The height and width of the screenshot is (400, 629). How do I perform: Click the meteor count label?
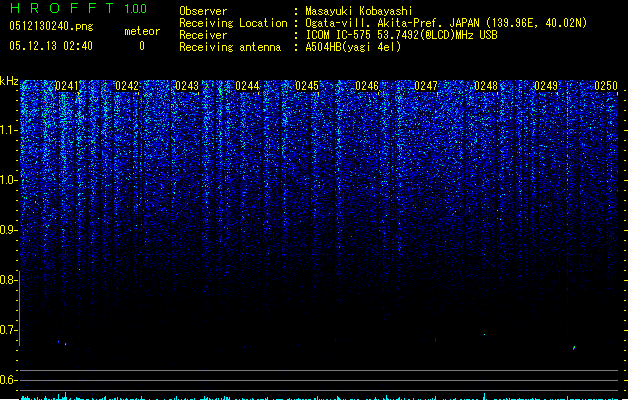tap(142, 31)
